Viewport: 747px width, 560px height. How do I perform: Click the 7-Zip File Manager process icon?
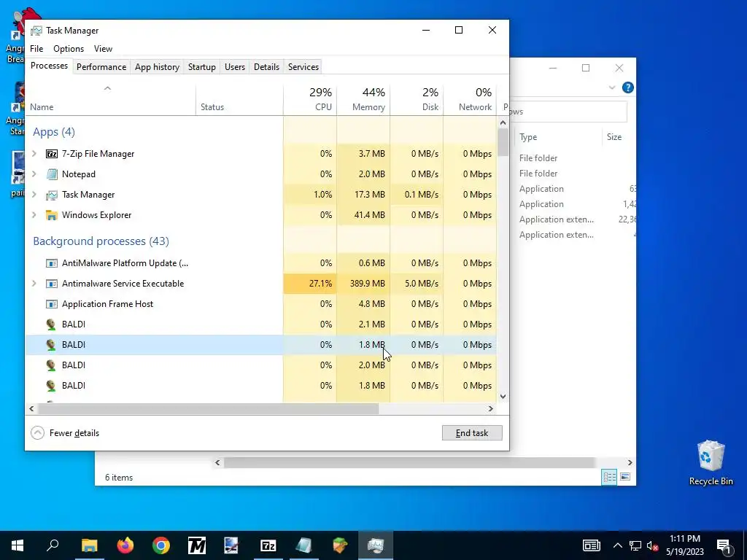tap(52, 154)
